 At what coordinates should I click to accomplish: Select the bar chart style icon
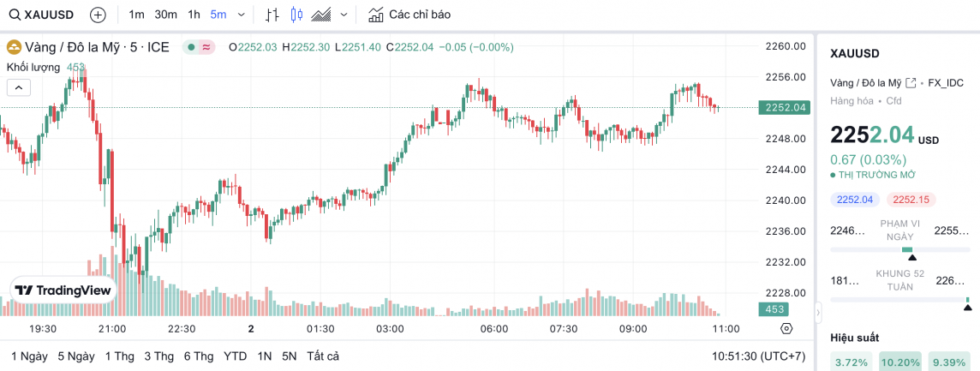[272, 15]
